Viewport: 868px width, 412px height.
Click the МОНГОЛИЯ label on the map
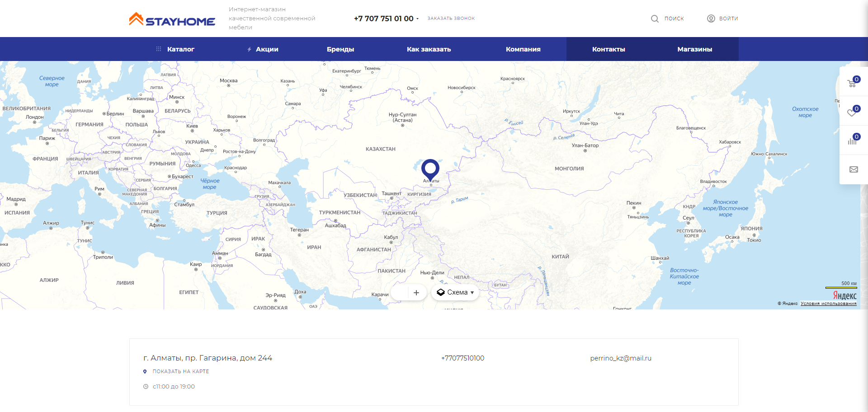pyautogui.click(x=569, y=169)
